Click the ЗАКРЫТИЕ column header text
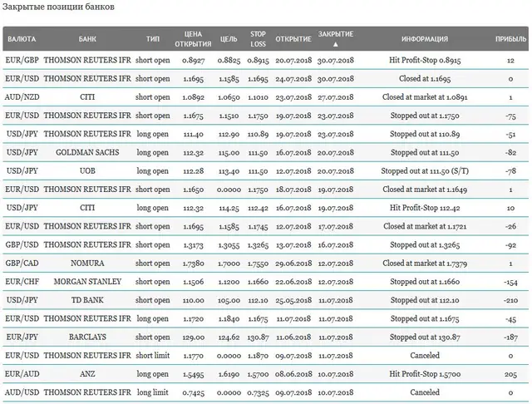Image resolution: width=532 pixels, height=404 pixels. [336, 34]
